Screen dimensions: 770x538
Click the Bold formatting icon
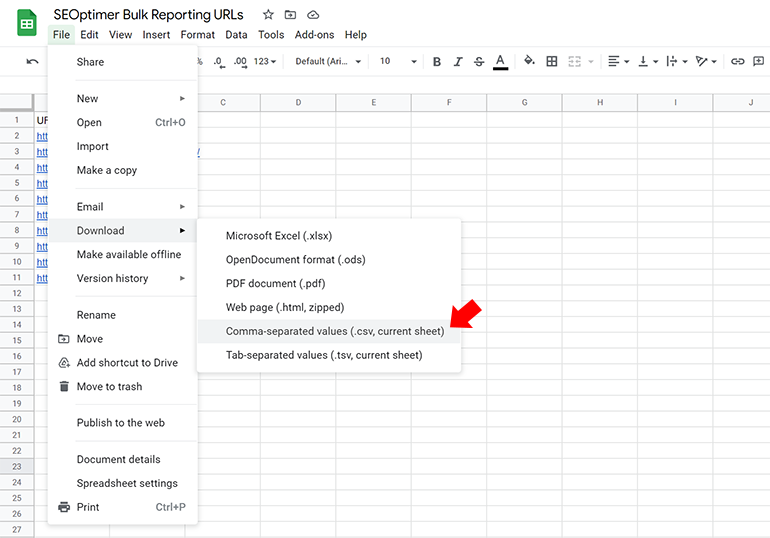coord(437,62)
